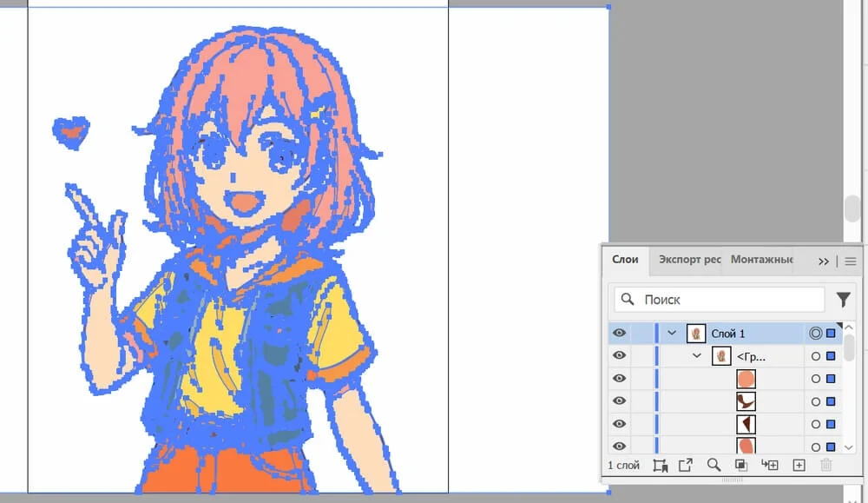Viewport: 868px width, 503px height.
Task: Click the Create New Layer icon
Action: point(799,466)
